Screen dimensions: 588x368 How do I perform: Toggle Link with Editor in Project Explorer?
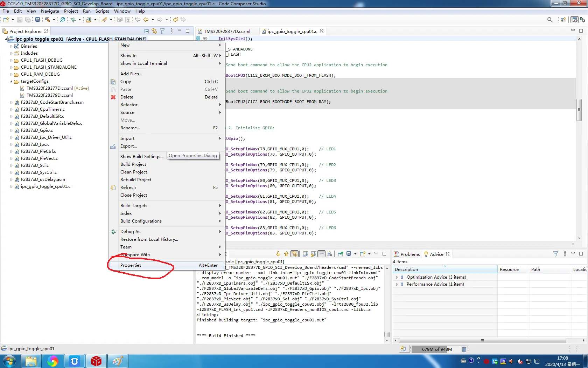click(x=154, y=31)
